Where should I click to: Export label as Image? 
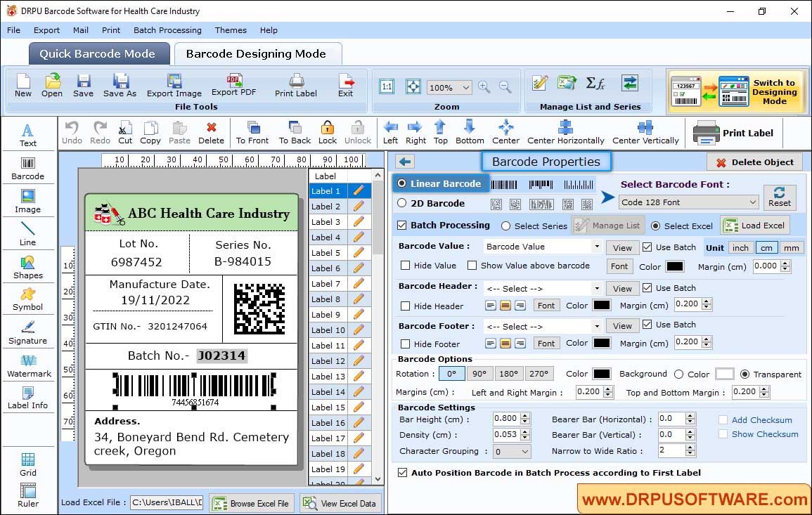point(174,86)
